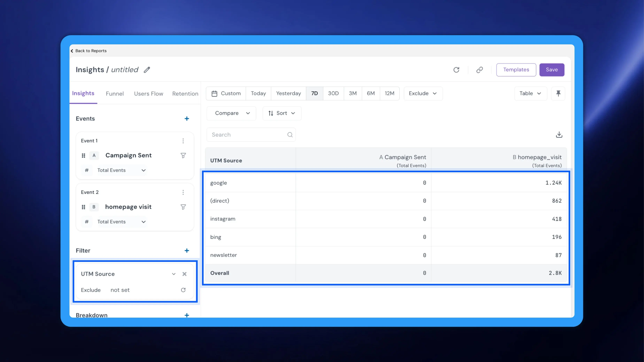Open the Table view type dropdown
Screen dimensions: 644x362
click(x=530, y=93)
